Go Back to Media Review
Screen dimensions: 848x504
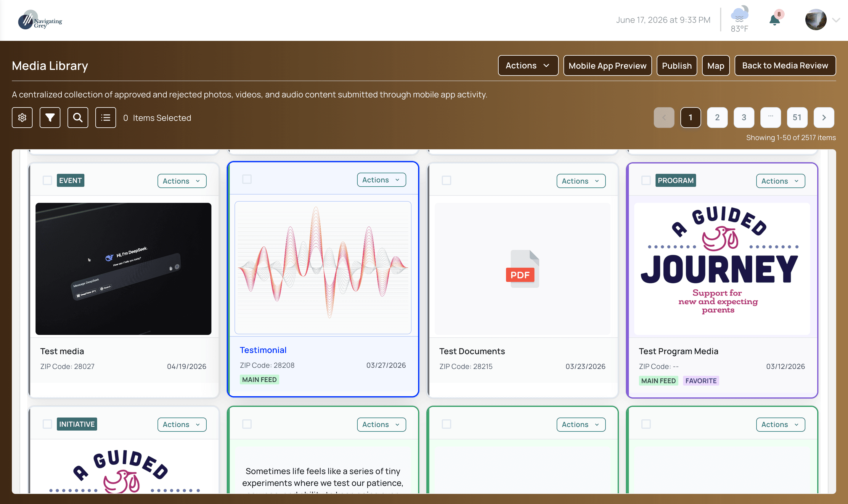(x=785, y=65)
